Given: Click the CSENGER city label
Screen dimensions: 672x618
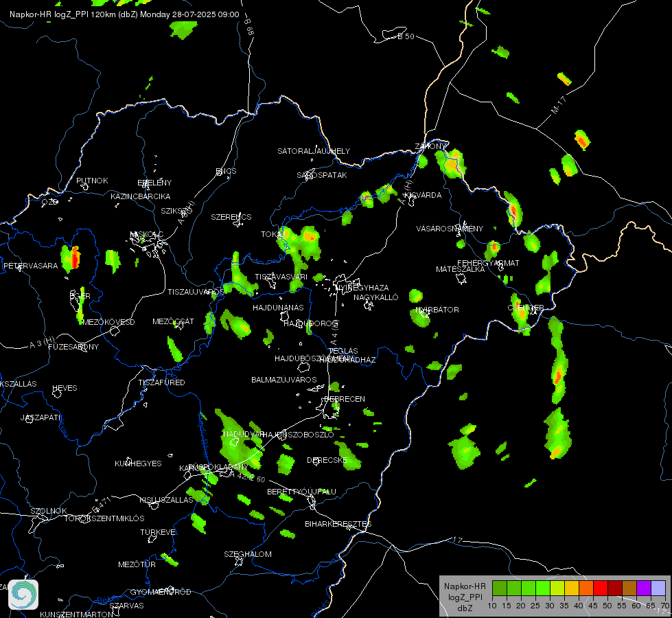Looking at the screenshot, I should click(x=526, y=308).
